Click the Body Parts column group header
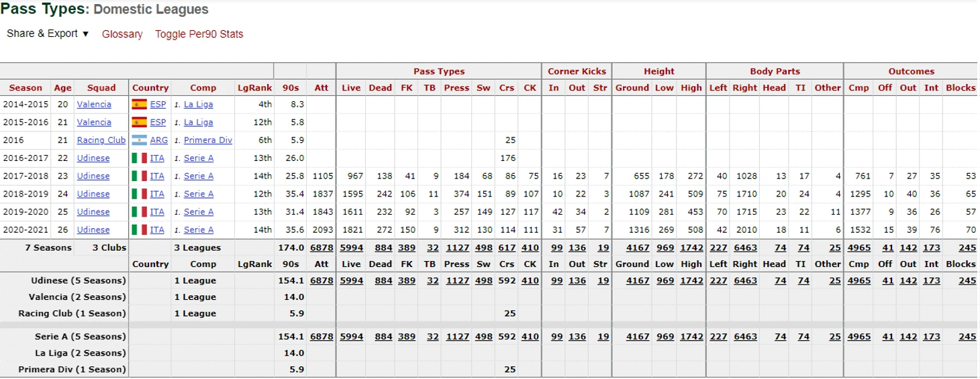The height and width of the screenshot is (379, 980). 775,71
